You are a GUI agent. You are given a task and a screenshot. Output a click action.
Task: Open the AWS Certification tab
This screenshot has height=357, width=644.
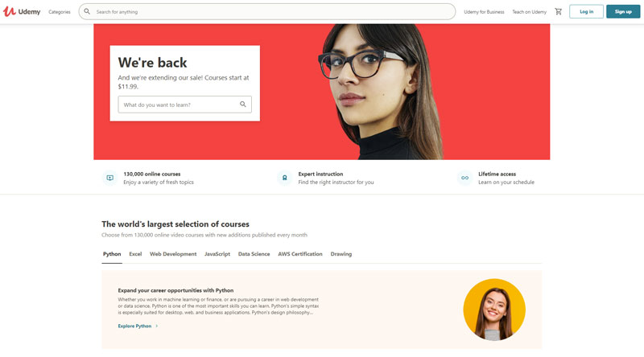click(300, 254)
